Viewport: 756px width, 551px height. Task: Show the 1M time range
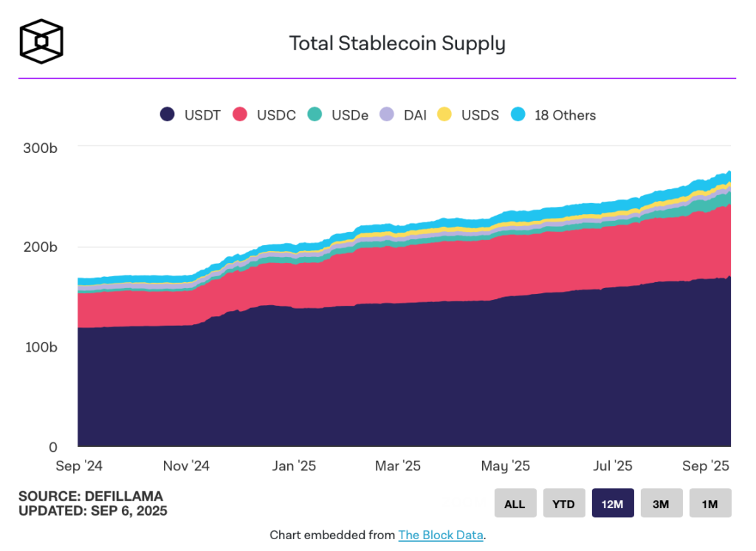coord(710,503)
